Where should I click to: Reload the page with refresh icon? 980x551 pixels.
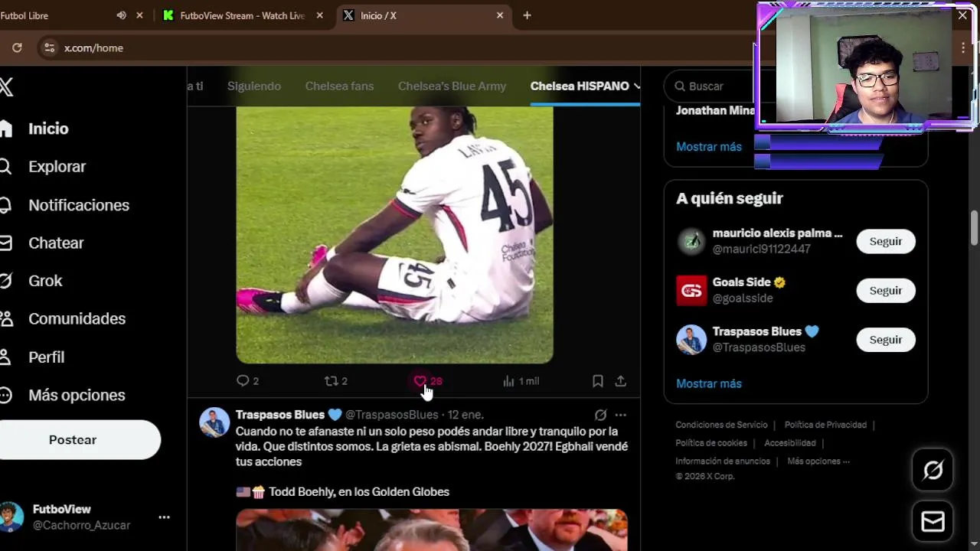click(17, 47)
